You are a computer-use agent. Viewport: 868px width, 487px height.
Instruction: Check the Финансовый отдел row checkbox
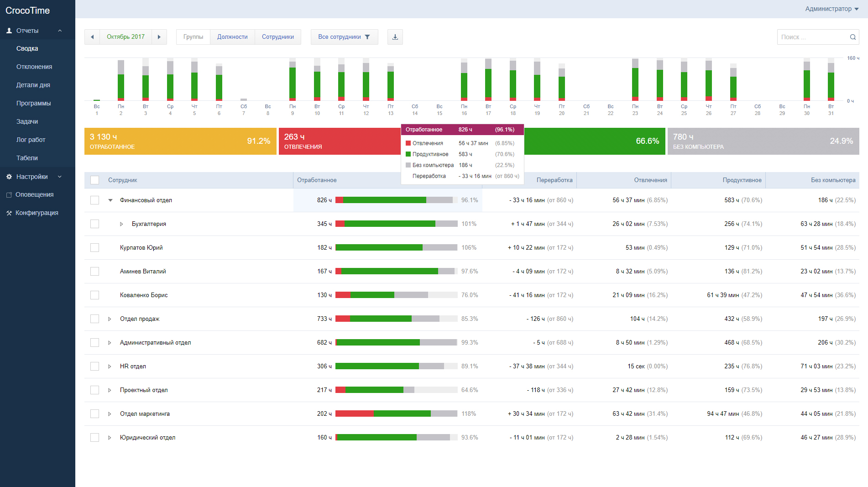(95, 200)
